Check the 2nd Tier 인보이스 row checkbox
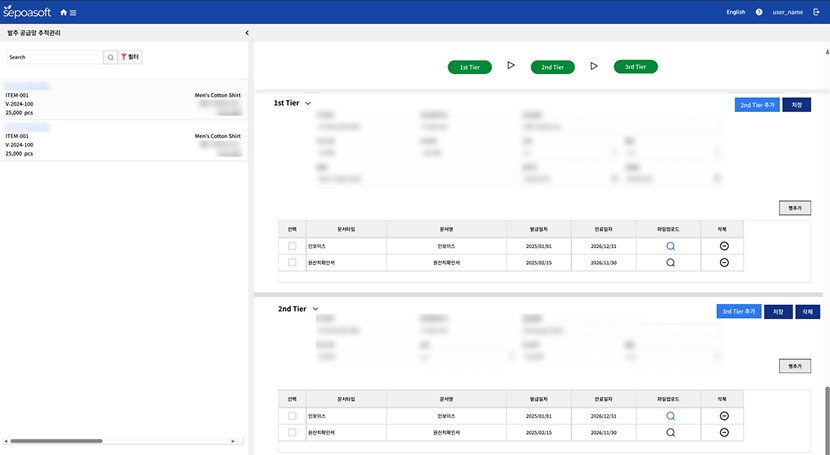The height and width of the screenshot is (455, 830). point(292,415)
